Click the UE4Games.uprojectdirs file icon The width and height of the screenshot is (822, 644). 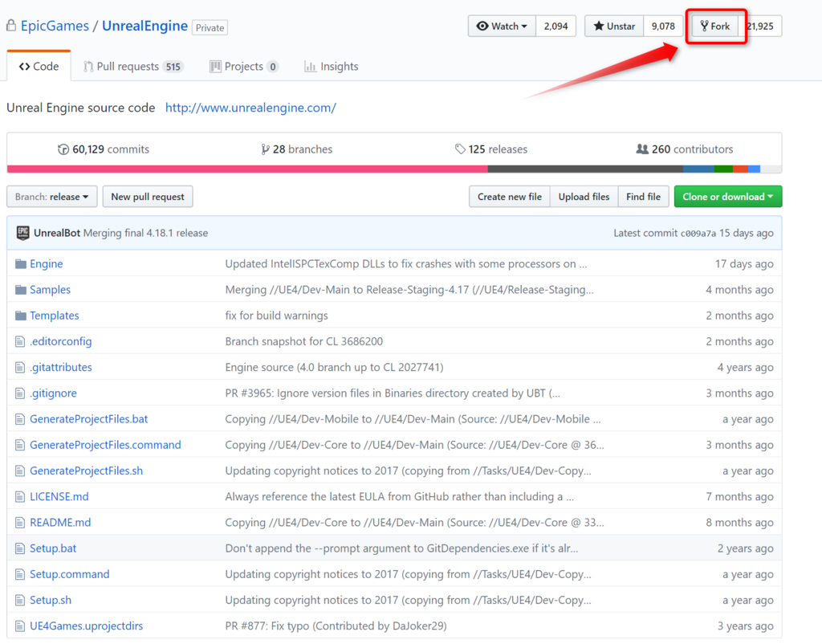20,626
